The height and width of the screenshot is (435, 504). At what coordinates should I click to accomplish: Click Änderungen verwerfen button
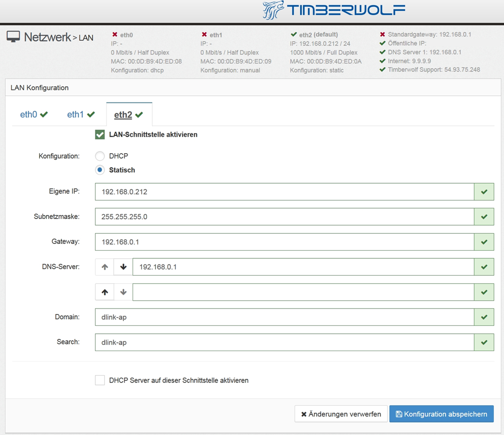[341, 414]
